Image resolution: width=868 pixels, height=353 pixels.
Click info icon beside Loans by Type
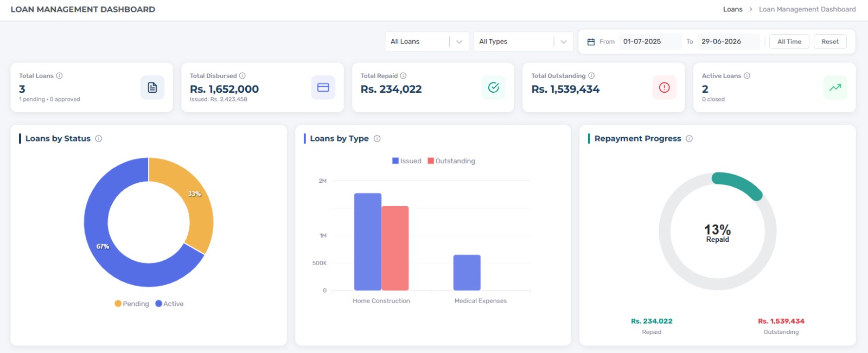(x=377, y=139)
